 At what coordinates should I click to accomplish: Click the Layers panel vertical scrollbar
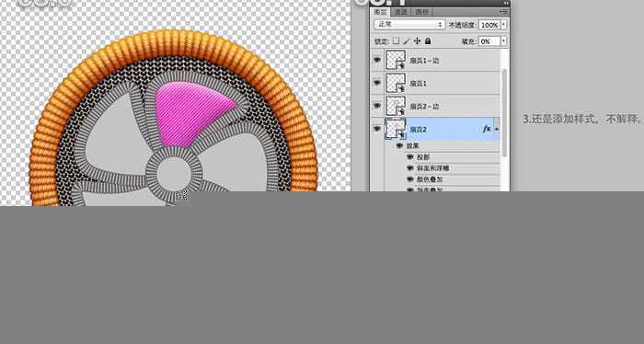[504, 113]
